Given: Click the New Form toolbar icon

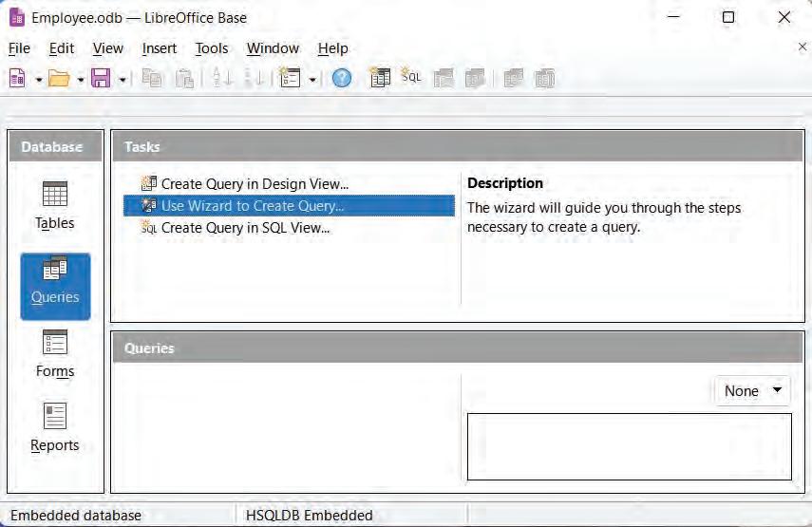Looking at the screenshot, I should tap(290, 79).
